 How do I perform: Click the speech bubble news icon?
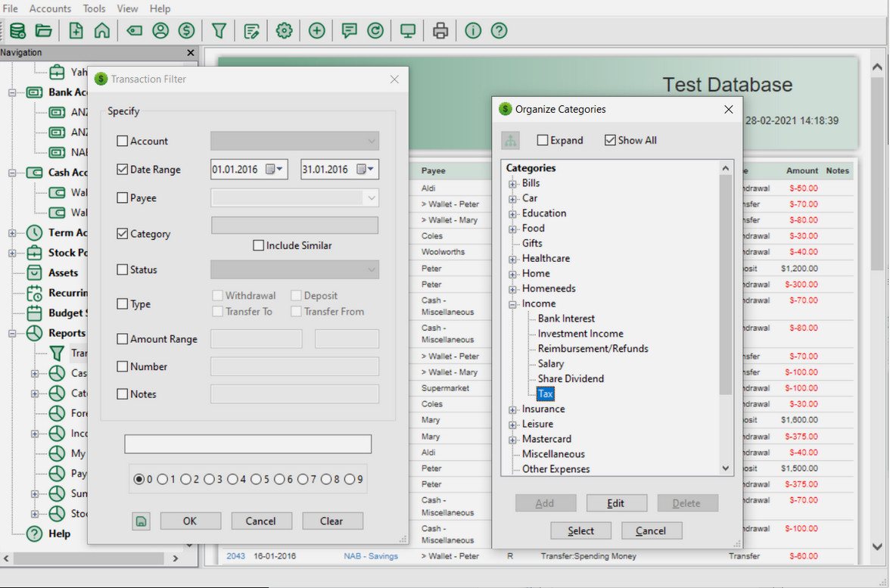(x=349, y=30)
